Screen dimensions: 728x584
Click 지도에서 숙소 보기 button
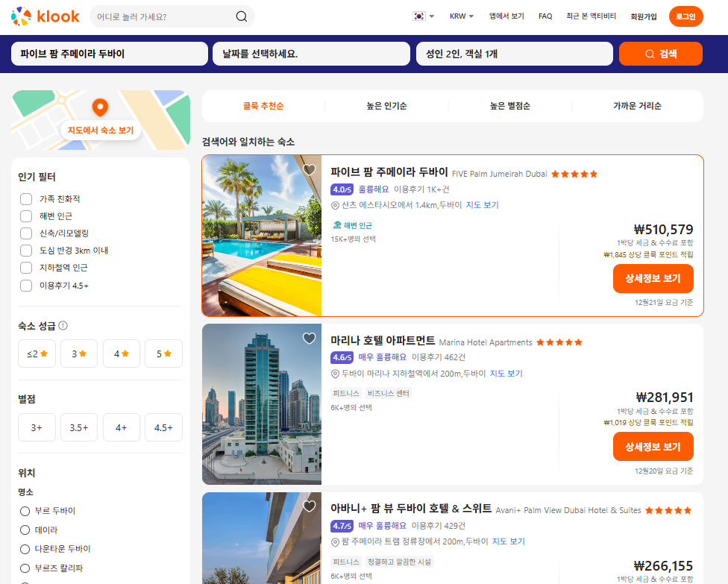click(101, 131)
